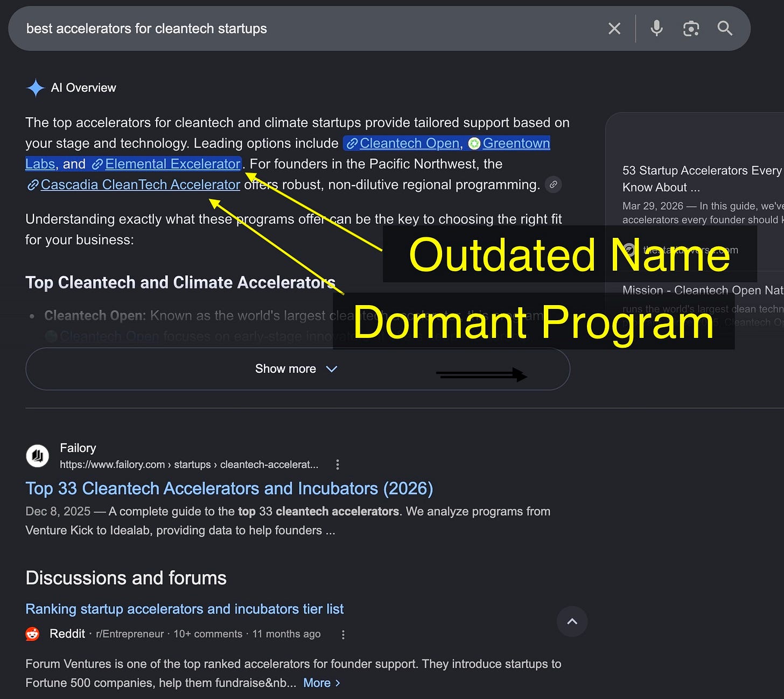Open Ranking startup accelerators tier list thread
The height and width of the screenshot is (699, 784).
185,609
